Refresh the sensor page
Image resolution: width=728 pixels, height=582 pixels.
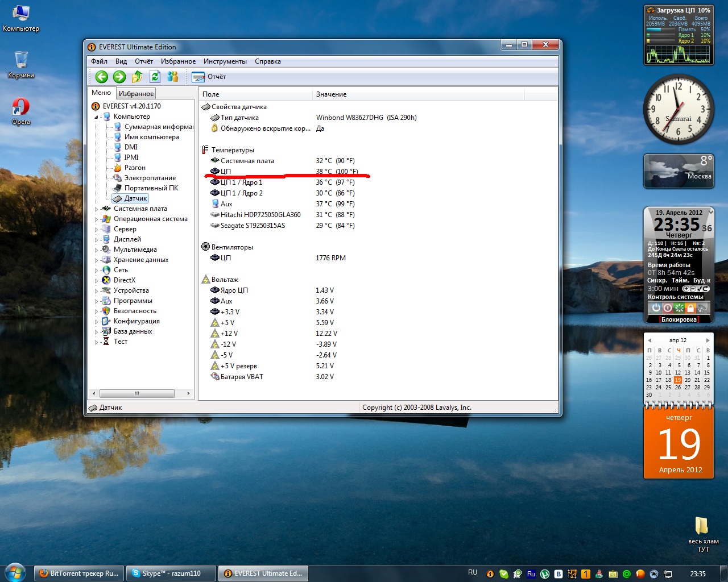tap(155, 76)
